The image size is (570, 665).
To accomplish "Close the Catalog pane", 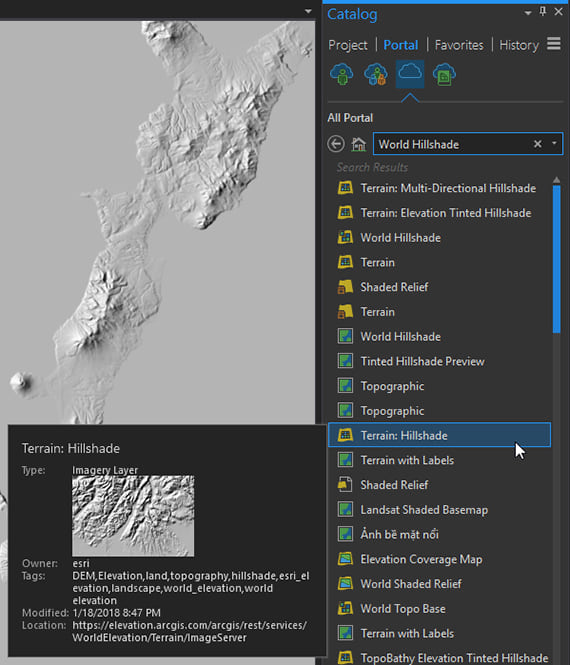I will (x=559, y=11).
